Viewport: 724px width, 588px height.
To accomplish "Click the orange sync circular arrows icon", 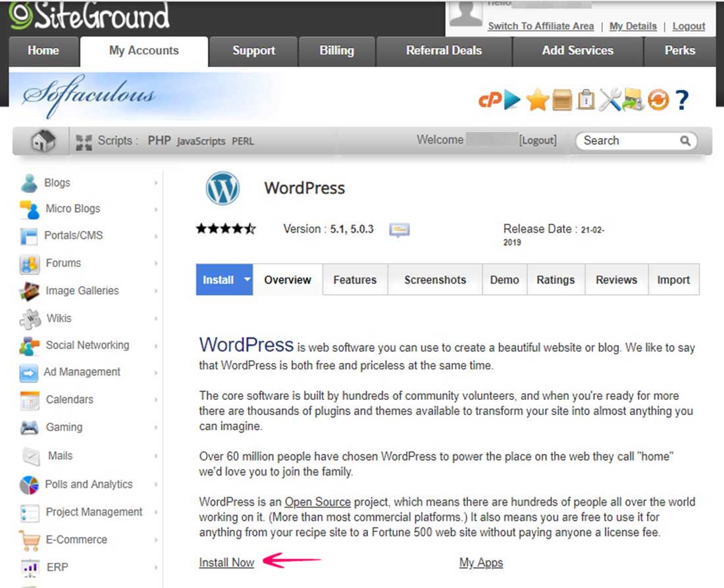I will pos(658,100).
